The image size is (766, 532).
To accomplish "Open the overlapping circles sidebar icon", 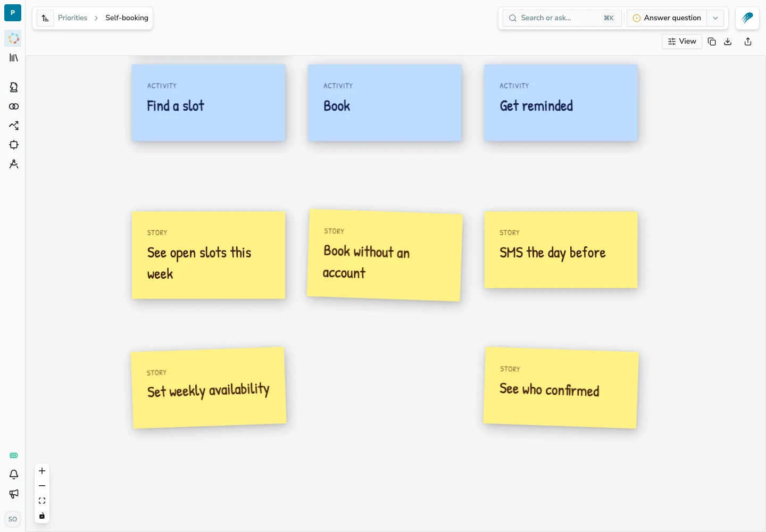I will tap(14, 106).
